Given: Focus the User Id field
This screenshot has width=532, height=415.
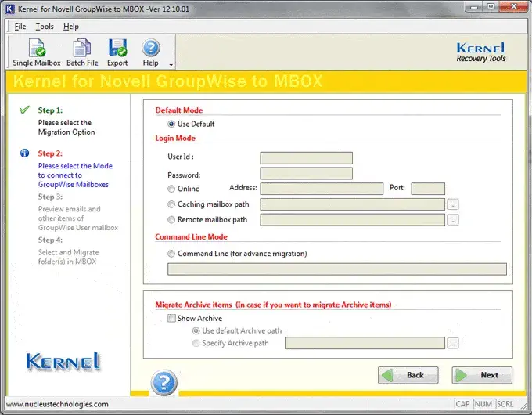Looking at the screenshot, I should [x=307, y=158].
